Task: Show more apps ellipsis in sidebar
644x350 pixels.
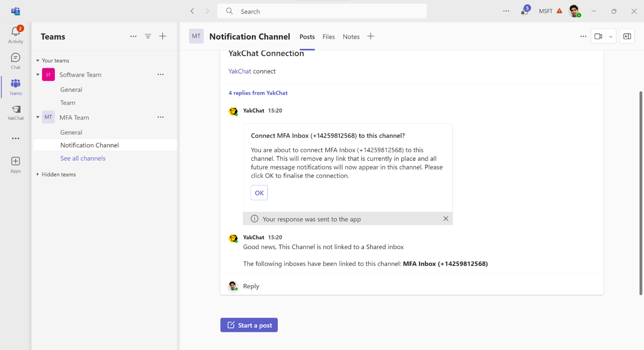Action: pos(16,138)
